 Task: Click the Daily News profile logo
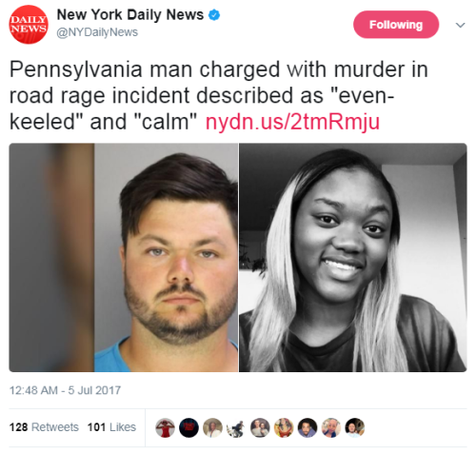click(x=29, y=25)
